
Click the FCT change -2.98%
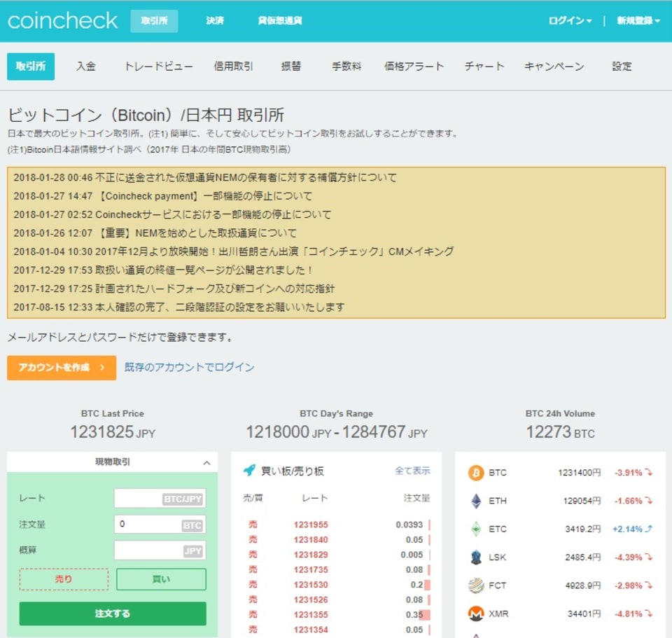629,585
